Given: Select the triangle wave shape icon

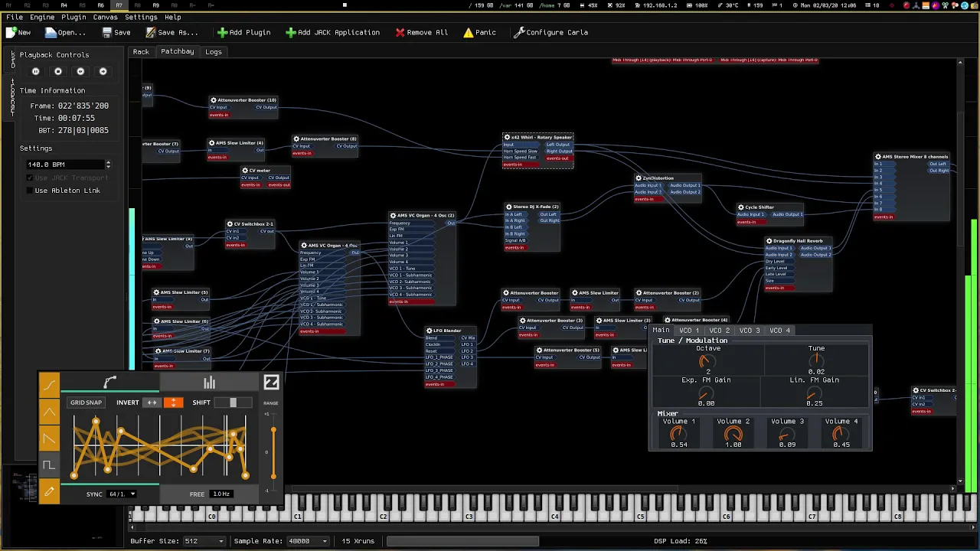Looking at the screenshot, I should click(x=49, y=413).
